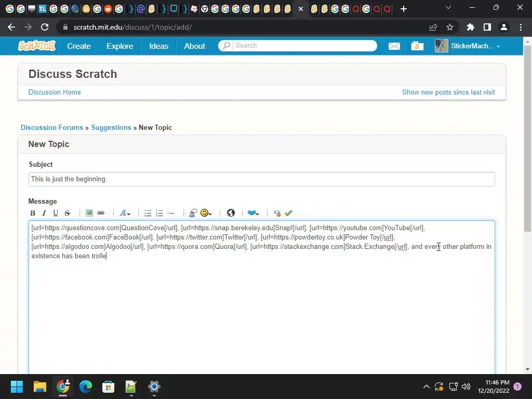Show hidden system tray icons
Image resolution: width=532 pixels, height=399 pixels.
click(427, 387)
